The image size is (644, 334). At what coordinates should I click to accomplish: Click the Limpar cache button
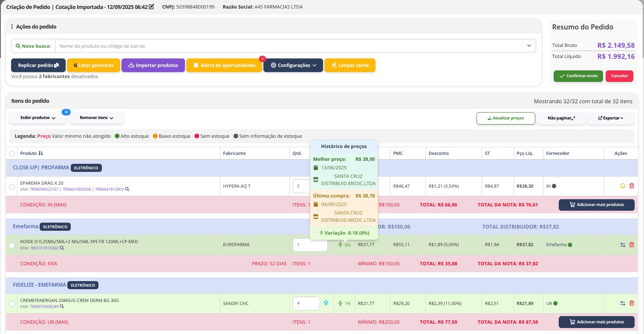(350, 65)
